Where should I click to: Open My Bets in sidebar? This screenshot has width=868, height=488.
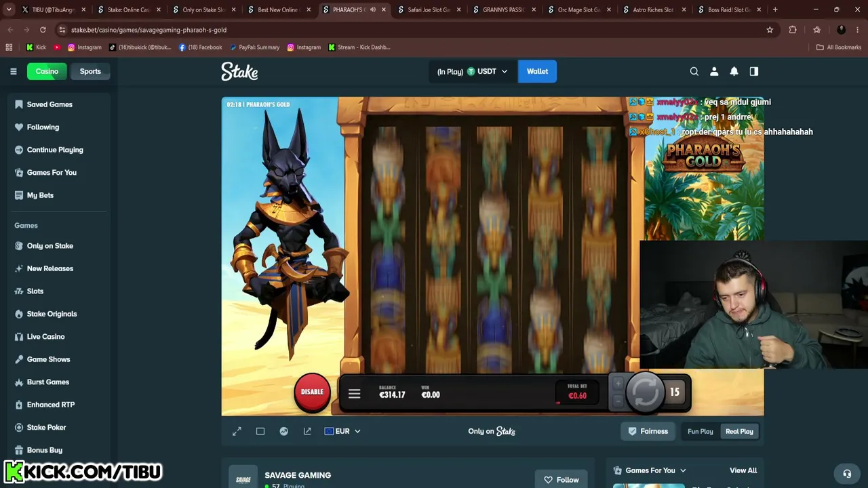tap(40, 195)
